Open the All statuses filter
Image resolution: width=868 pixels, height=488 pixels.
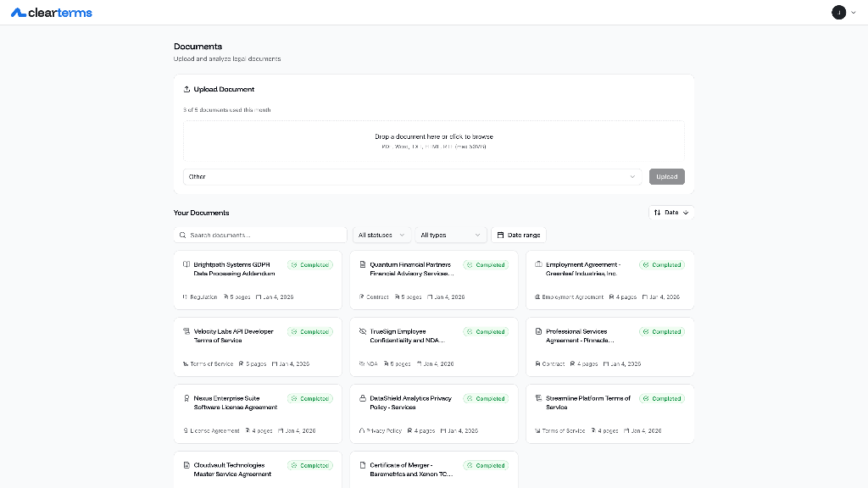381,236
